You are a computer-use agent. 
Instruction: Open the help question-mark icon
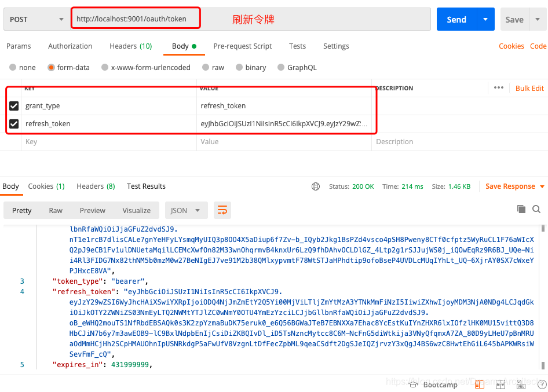click(x=542, y=384)
